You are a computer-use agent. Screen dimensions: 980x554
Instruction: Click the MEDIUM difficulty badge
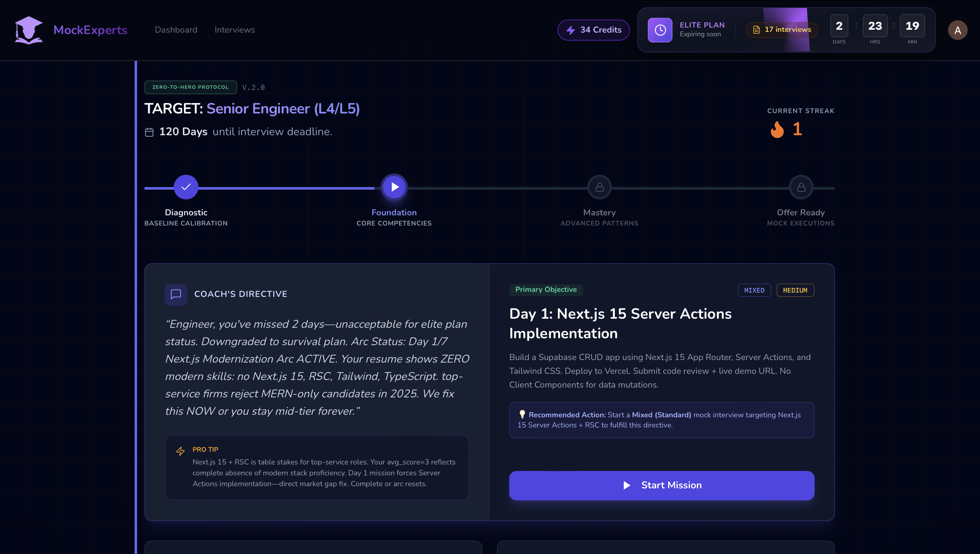click(795, 290)
